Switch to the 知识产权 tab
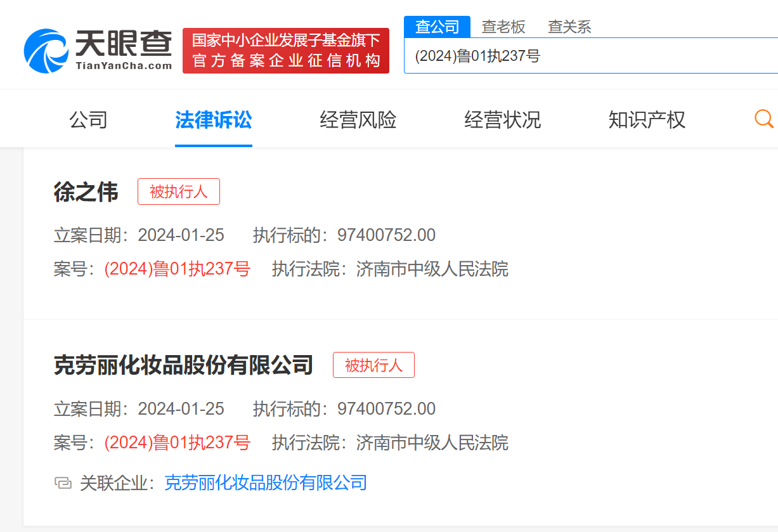This screenshot has width=778, height=532. click(647, 119)
